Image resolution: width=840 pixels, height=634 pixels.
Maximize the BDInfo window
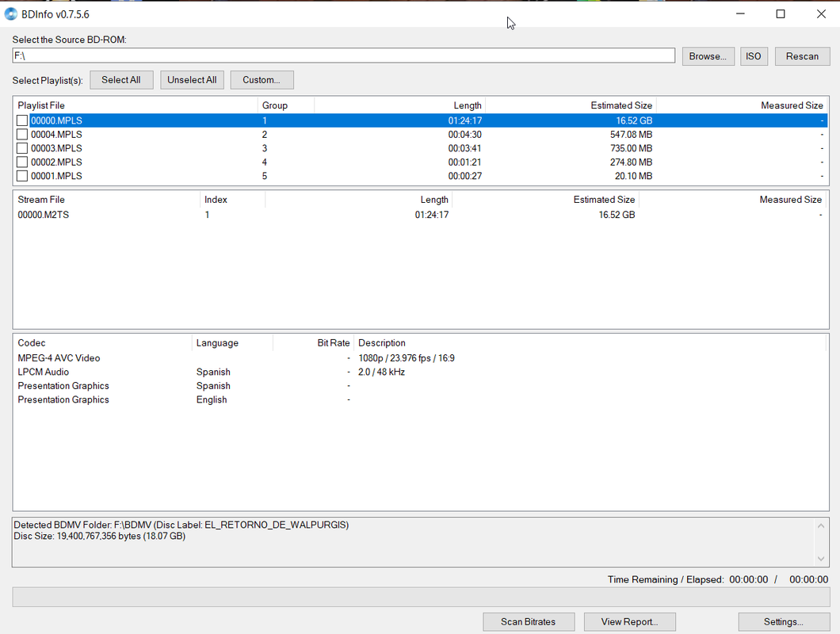coord(781,14)
